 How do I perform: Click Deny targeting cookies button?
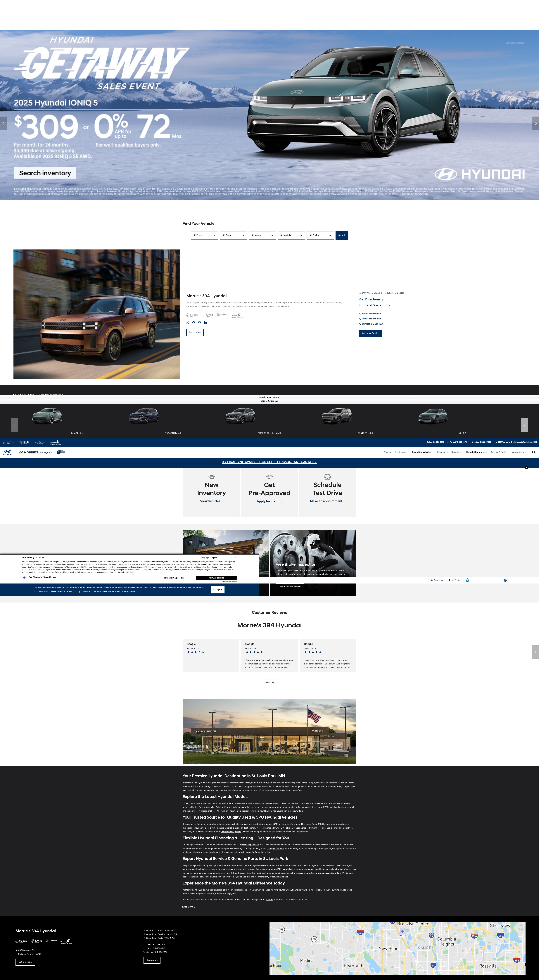pyautogui.click(x=174, y=578)
